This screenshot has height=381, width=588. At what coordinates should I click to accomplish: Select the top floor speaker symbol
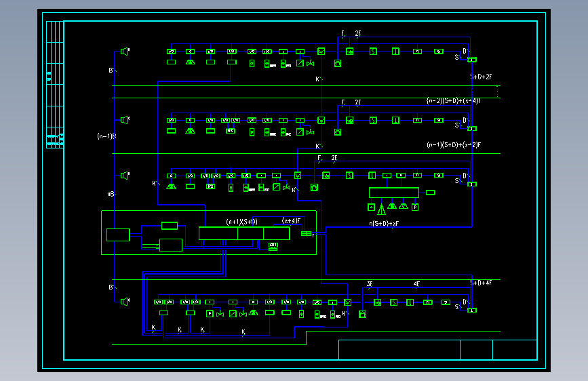(125, 52)
